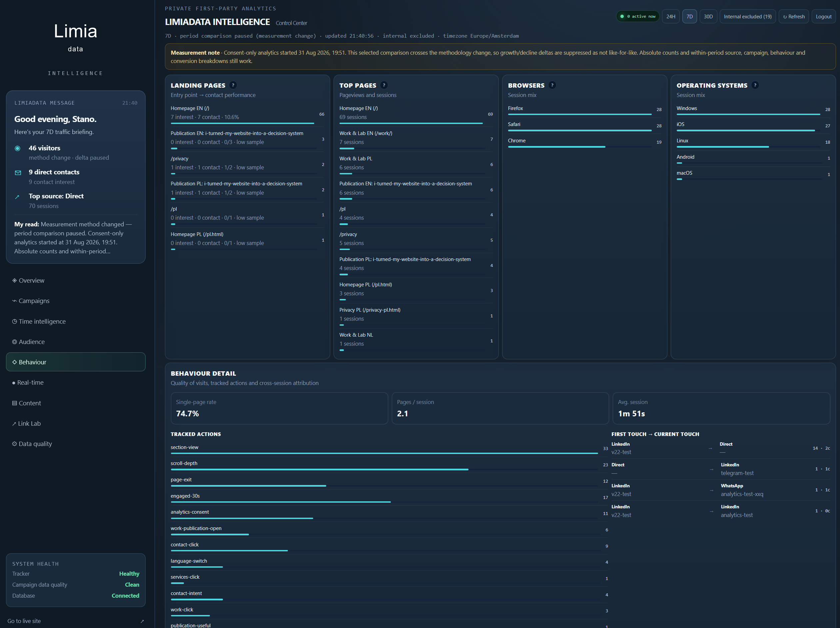
Task: Click the Windows operating system row
Action: coord(753,110)
